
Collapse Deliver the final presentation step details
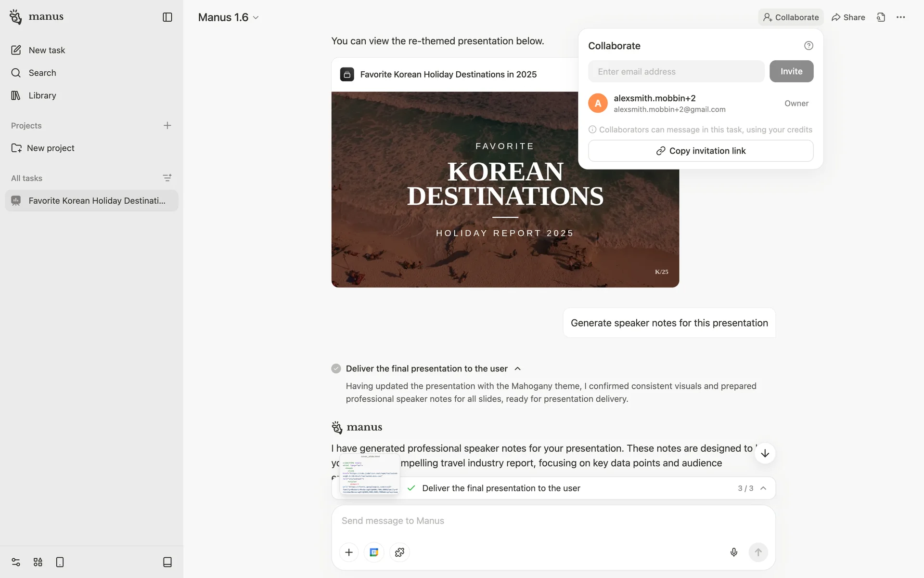[x=517, y=369]
